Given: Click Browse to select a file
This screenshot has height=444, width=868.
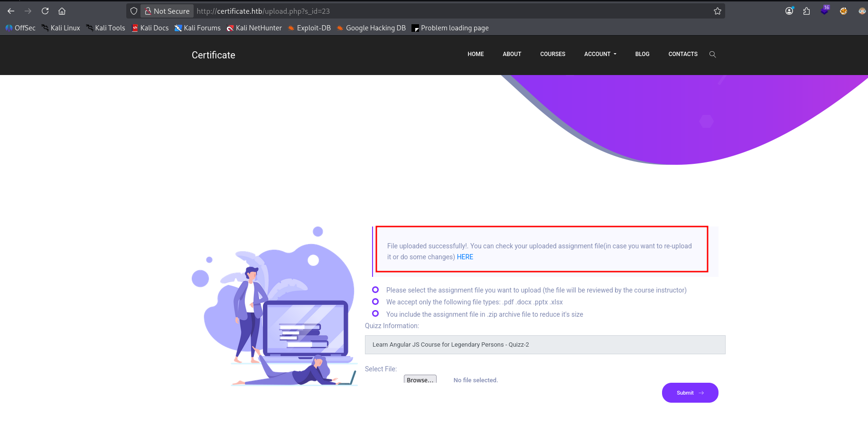Looking at the screenshot, I should tap(420, 379).
